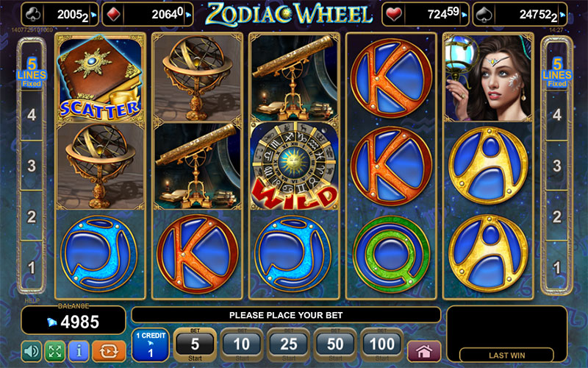Viewport: 588px width, 368px height.
Task: Start spin with bet 10
Action: 242,345
